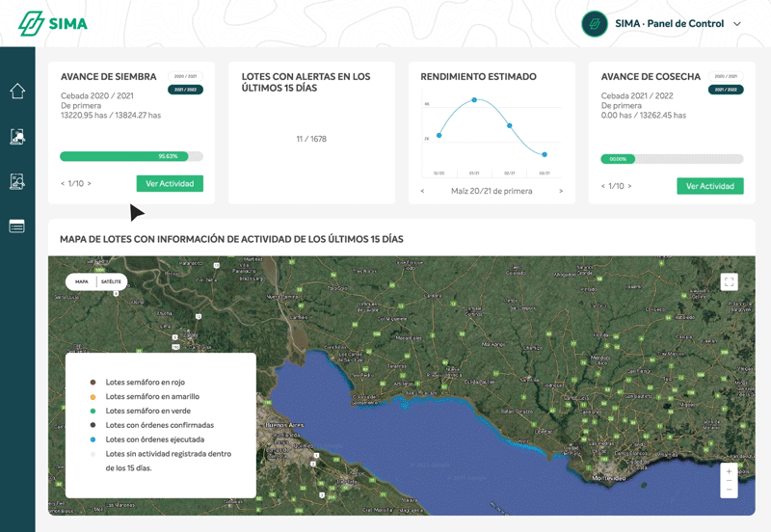Screen dimensions: 771x532
Task: Open the Home icon in sidebar
Action: point(17,92)
